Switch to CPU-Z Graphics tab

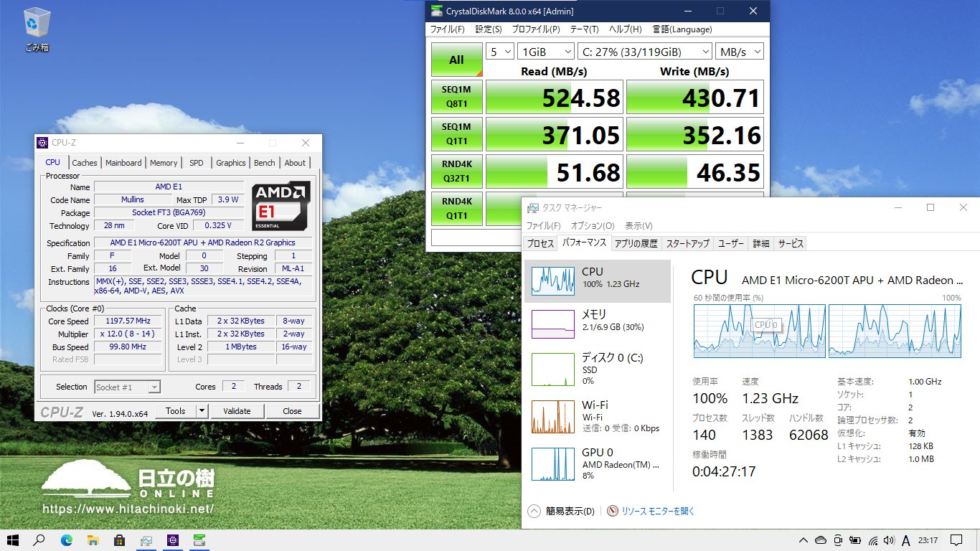pyautogui.click(x=231, y=163)
